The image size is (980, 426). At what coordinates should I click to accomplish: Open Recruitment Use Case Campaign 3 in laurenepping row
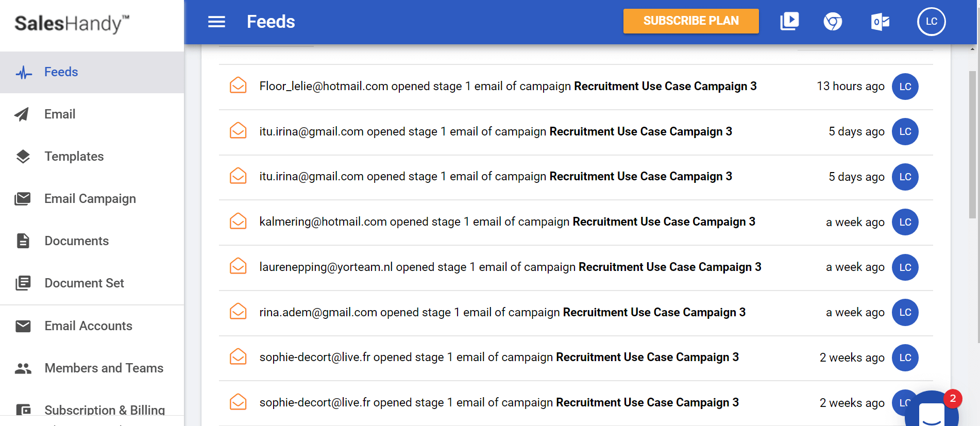669,267
